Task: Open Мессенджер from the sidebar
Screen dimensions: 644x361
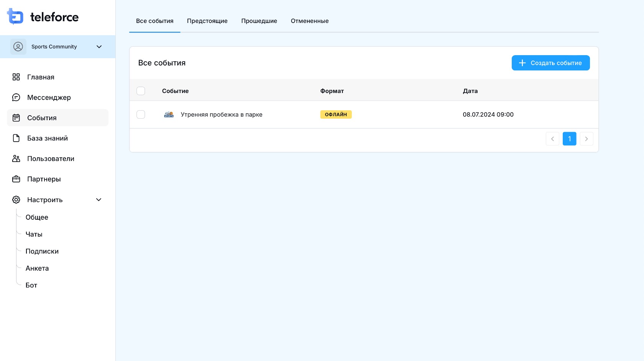Action: (x=49, y=98)
